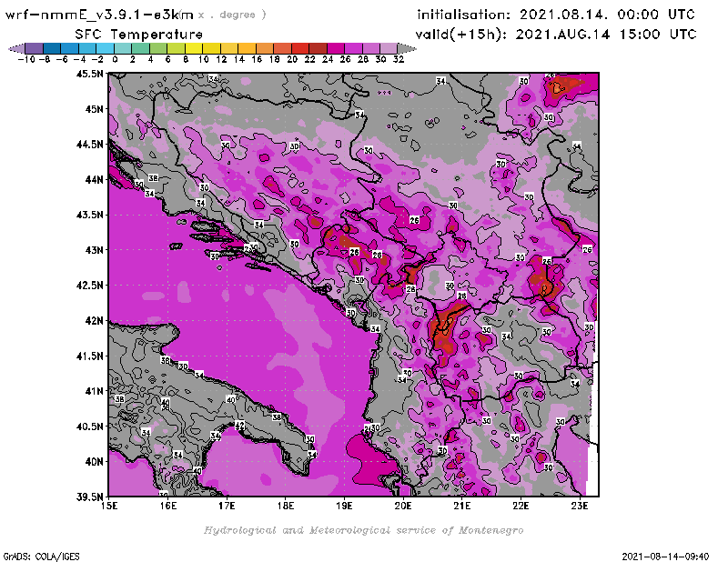Image resolution: width=728 pixels, height=562 pixels.
Task: Click the 40.5N latitude axis label
Action: click(89, 426)
